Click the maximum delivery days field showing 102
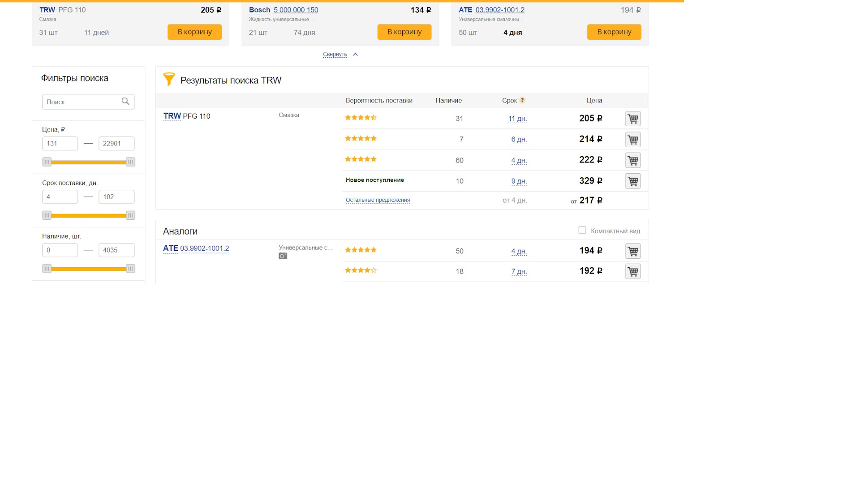 [116, 197]
